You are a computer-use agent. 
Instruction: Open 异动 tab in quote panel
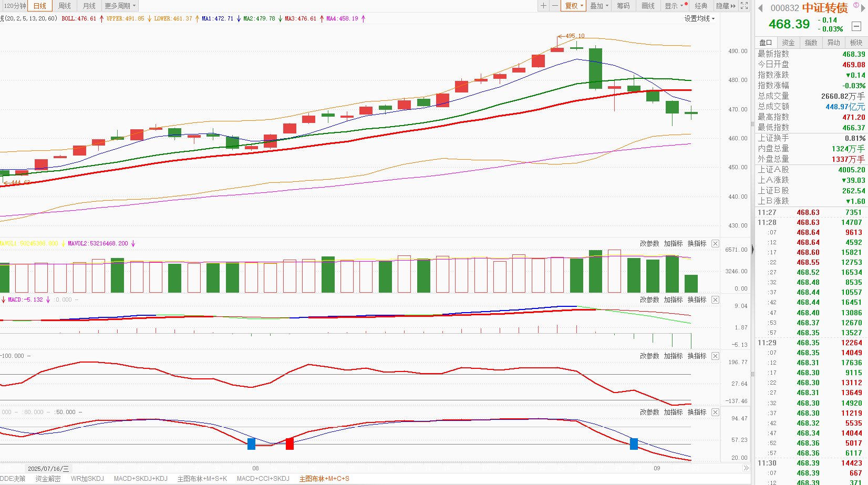(833, 43)
